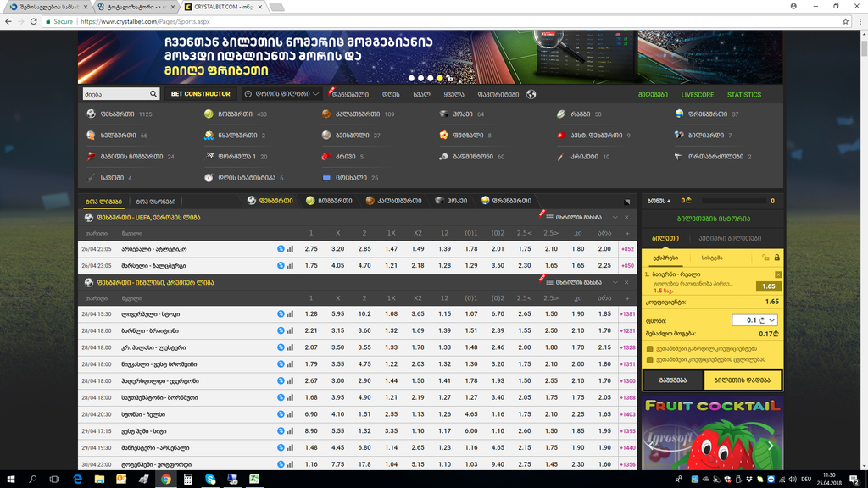This screenshot has height=488, width=868.
Task: Click the globe icon next to ფავორიტები
Action: coord(531,94)
